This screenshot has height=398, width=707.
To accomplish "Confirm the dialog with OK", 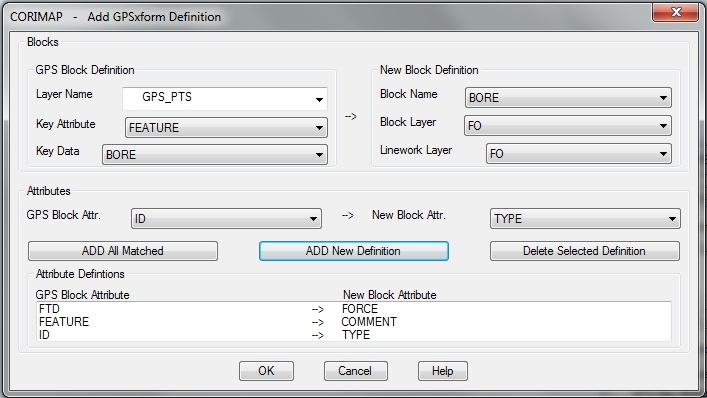I will coord(266,371).
